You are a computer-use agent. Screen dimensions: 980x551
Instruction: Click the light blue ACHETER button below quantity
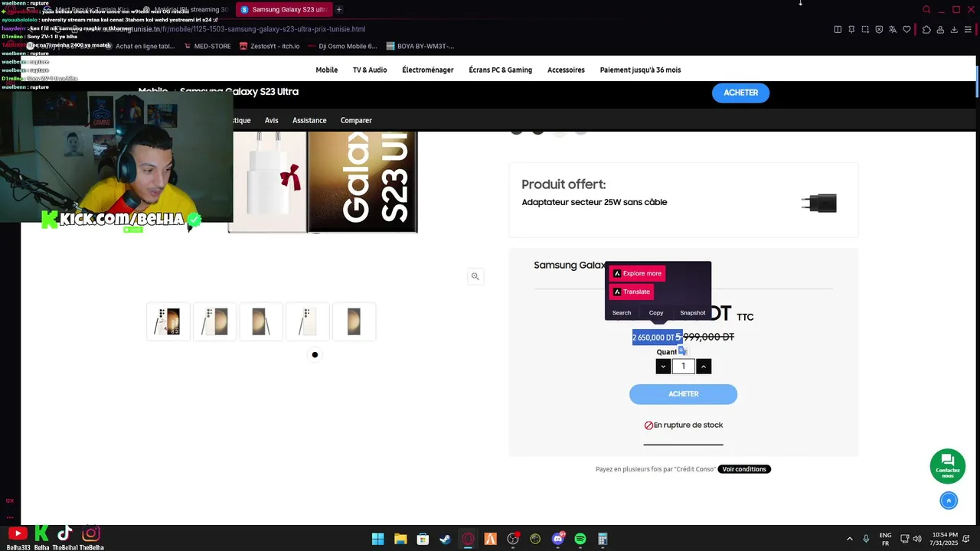click(683, 394)
